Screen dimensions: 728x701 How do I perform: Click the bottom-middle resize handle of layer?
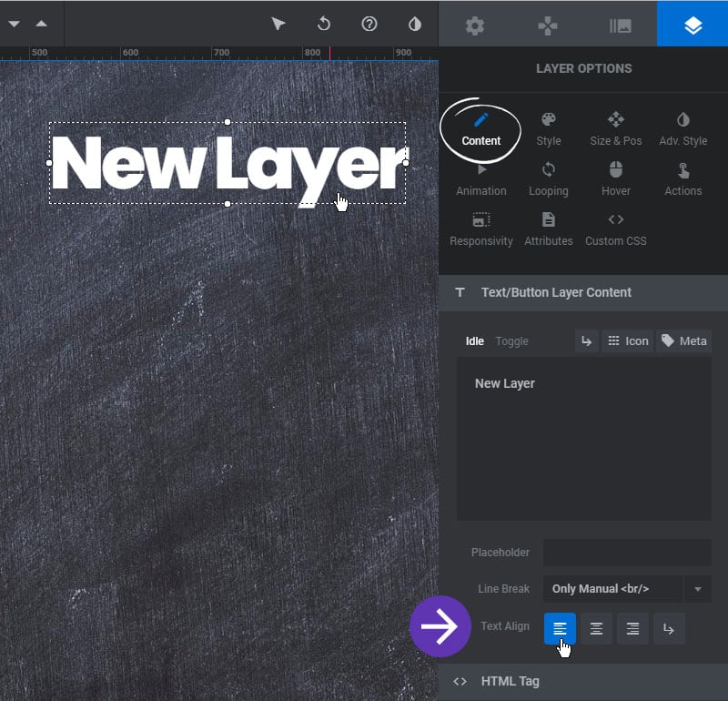tap(227, 204)
